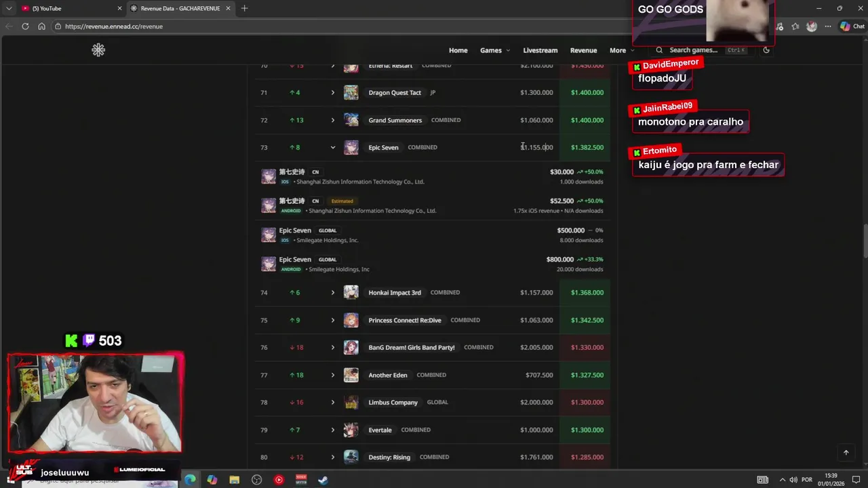Click the Epic Seven Global Android entry

coord(432,264)
